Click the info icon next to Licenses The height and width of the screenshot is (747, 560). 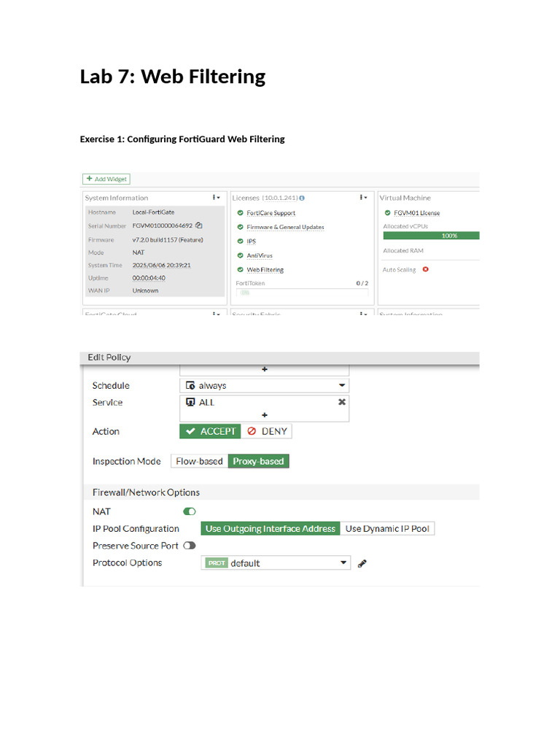click(x=302, y=198)
